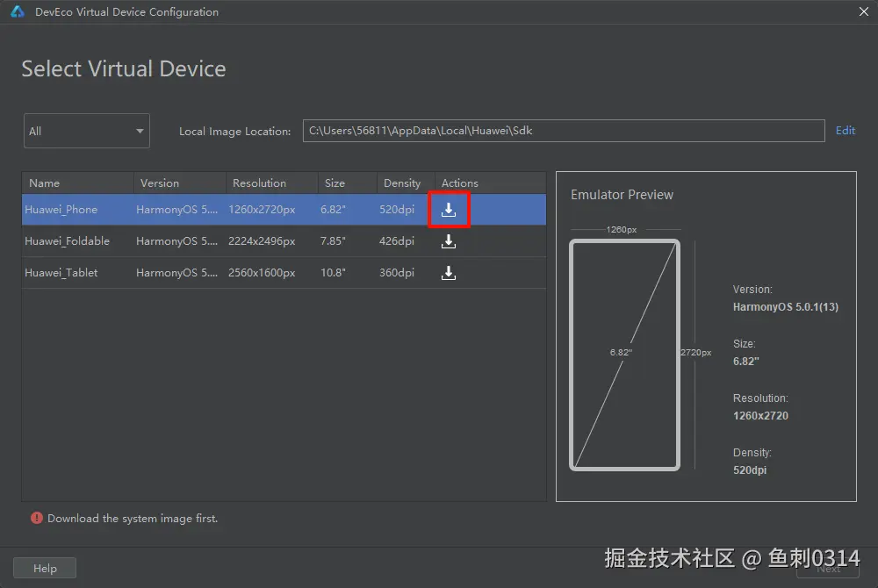Click the DevEco logo in title bar

tap(18, 11)
